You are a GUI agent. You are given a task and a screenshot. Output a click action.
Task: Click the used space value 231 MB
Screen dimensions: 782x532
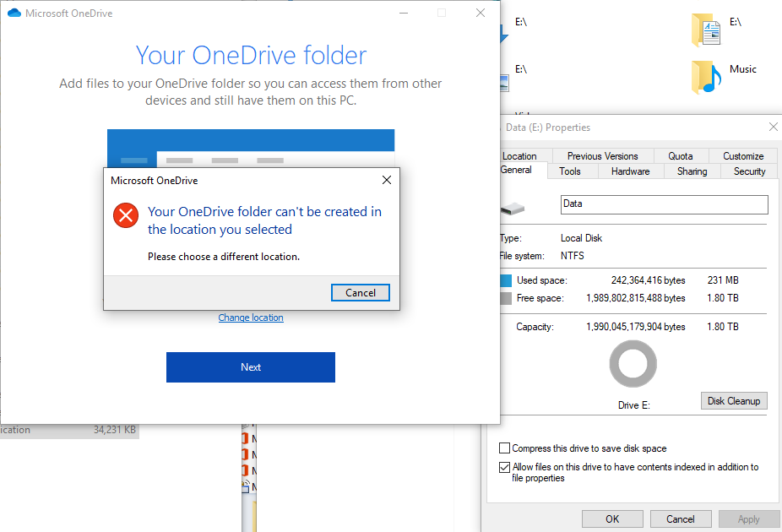(x=723, y=280)
